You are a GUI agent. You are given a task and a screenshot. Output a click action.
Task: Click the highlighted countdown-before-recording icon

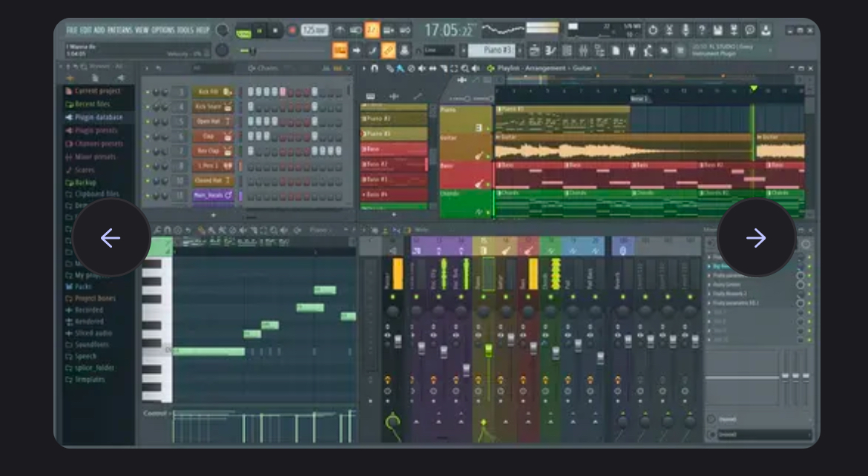(372, 30)
